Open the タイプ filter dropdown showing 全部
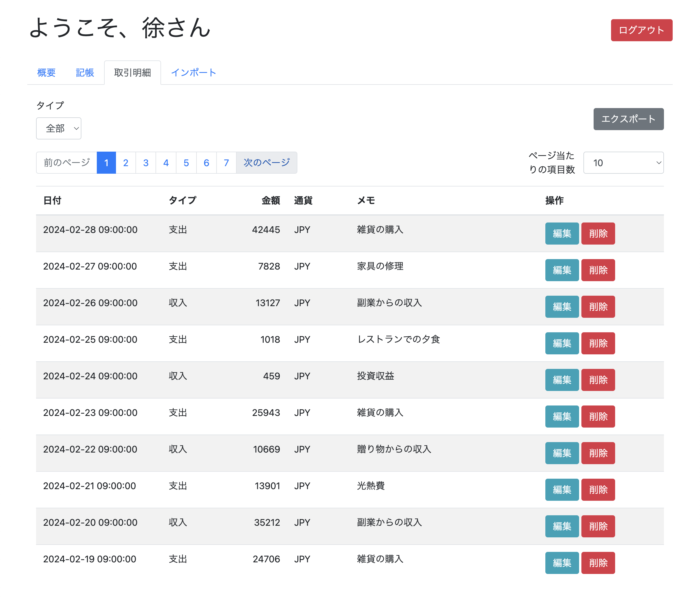This screenshot has width=700, height=603. (59, 128)
